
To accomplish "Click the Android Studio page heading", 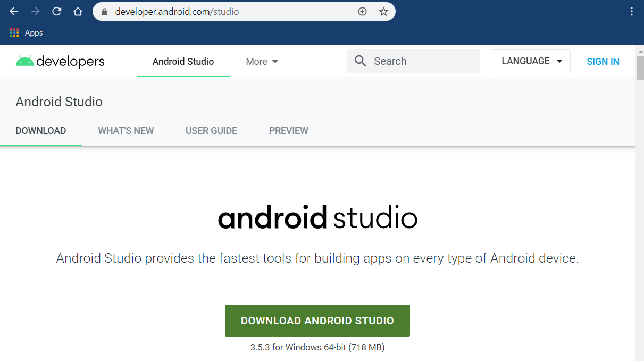I will (x=59, y=102).
